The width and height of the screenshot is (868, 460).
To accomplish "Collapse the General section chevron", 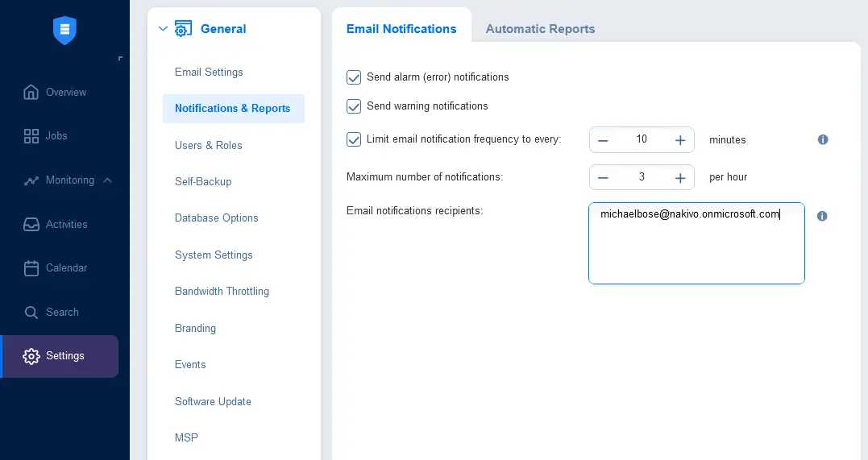I will tap(163, 28).
